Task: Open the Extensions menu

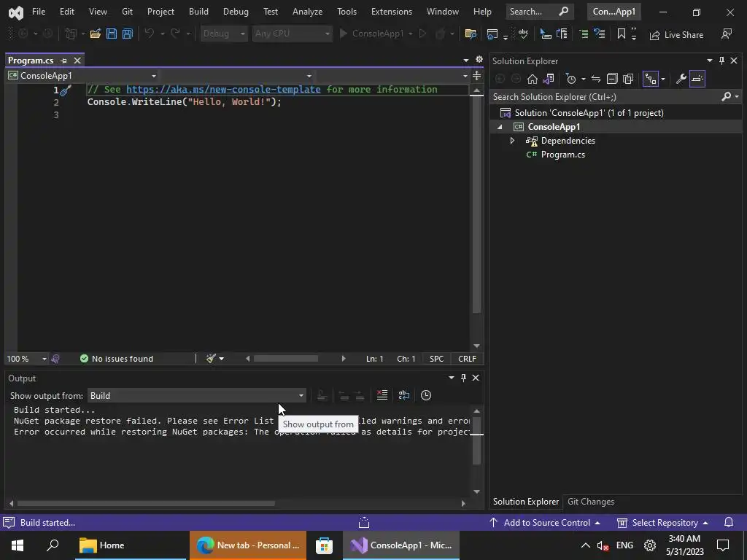Action: (x=392, y=12)
